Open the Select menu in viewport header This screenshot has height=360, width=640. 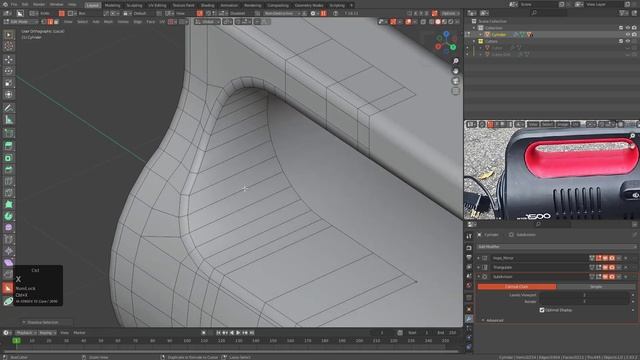point(82,22)
